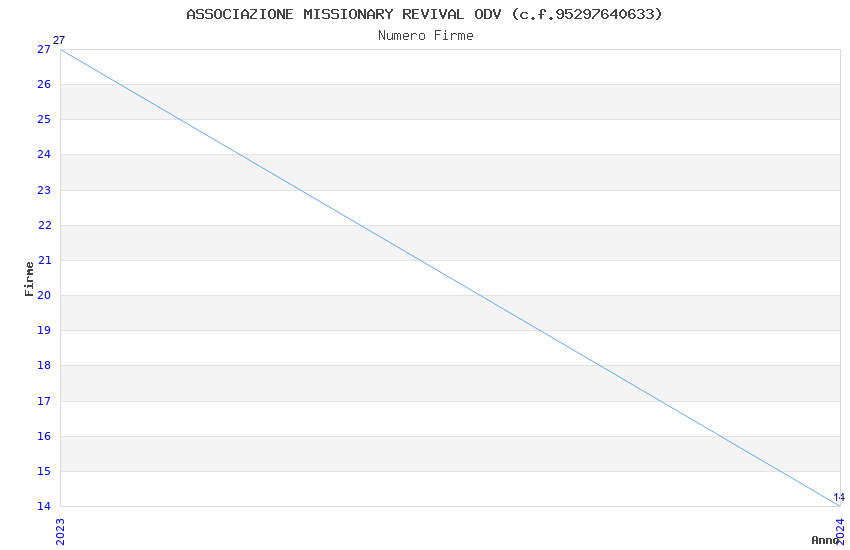Click y-axis tick label 21

click(x=44, y=261)
